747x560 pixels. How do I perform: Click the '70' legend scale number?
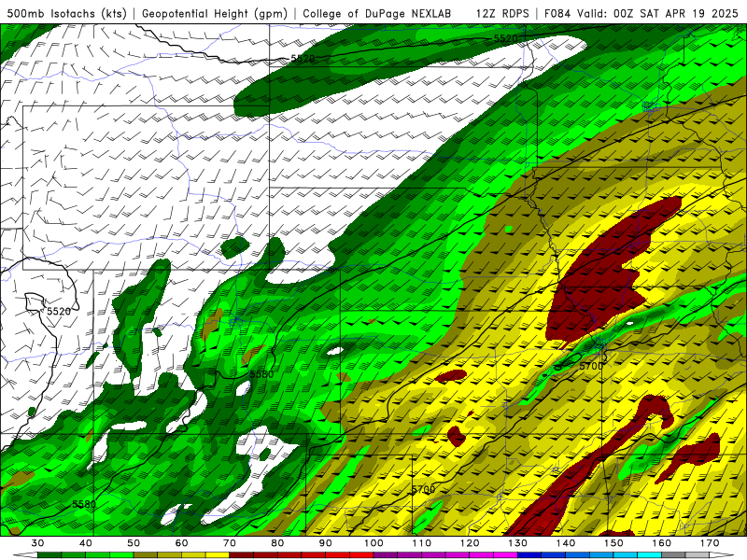230,543
